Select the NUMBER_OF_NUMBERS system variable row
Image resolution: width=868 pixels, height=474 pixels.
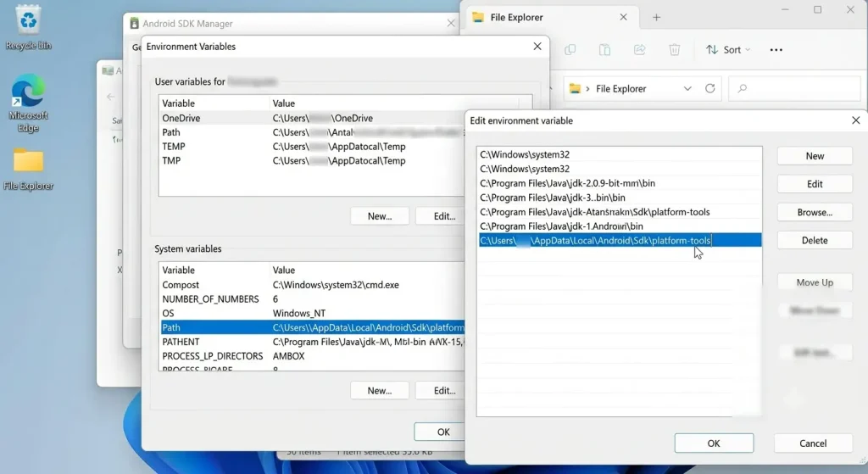point(311,299)
